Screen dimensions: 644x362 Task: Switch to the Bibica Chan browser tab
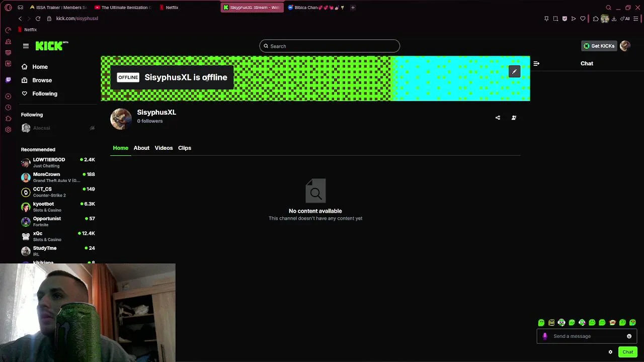tap(316, 8)
